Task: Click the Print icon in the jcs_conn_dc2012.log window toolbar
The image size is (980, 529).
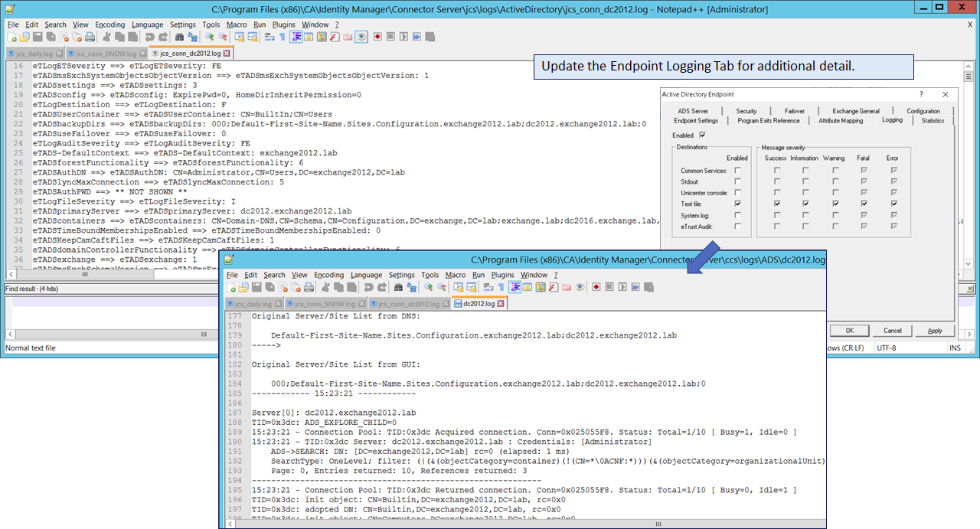Action: tap(90, 37)
